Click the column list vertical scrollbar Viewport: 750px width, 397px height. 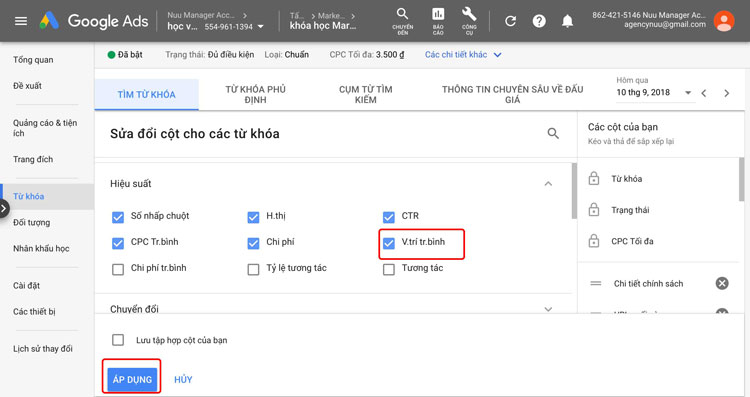(x=574, y=191)
